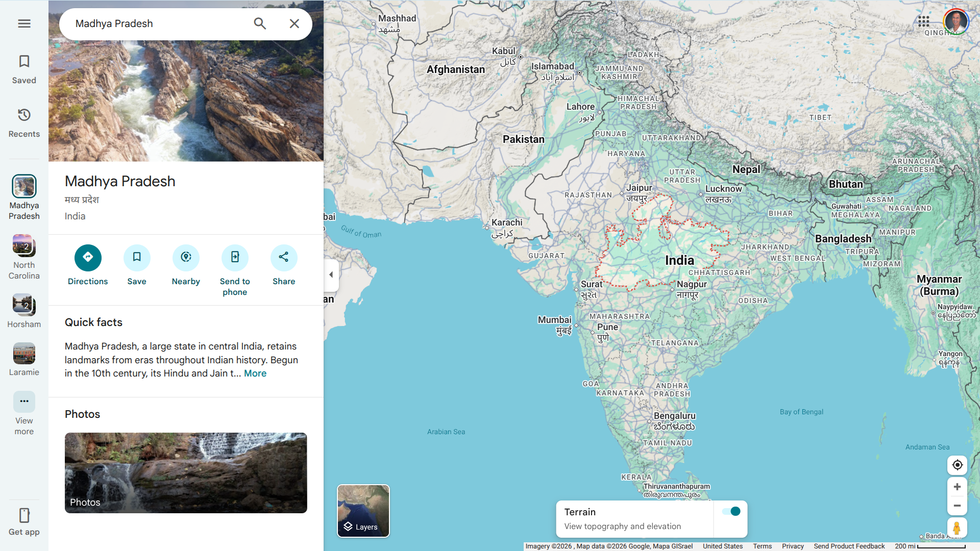Open the Photos thumbnail
Viewport: 980px width, 551px height.
pyautogui.click(x=186, y=472)
